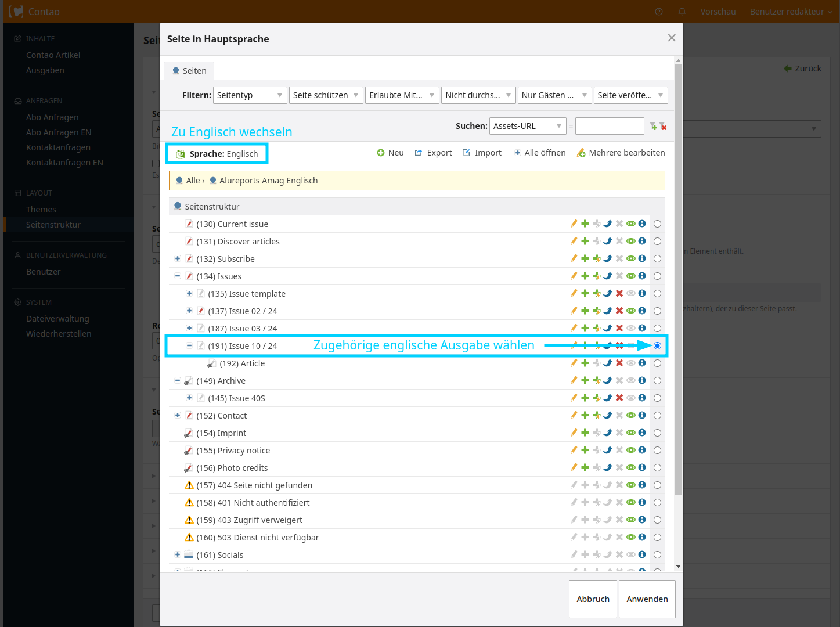This screenshot has height=627, width=840.
Task: Open Seitenstruktur in the left sidebar
Action: 53,225
